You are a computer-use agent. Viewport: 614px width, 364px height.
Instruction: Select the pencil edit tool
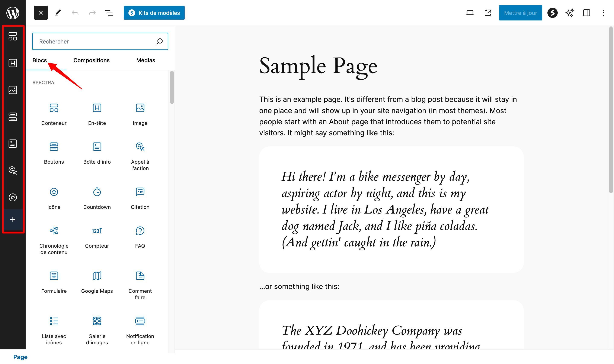[x=58, y=13]
